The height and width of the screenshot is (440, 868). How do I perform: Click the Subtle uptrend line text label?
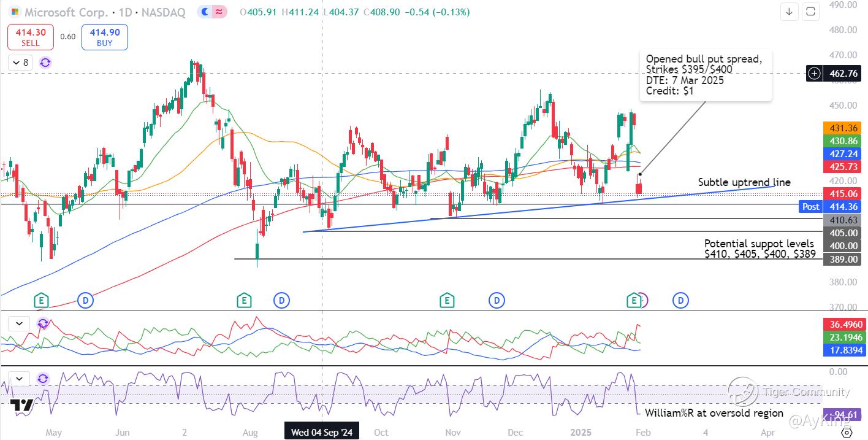[x=744, y=182]
